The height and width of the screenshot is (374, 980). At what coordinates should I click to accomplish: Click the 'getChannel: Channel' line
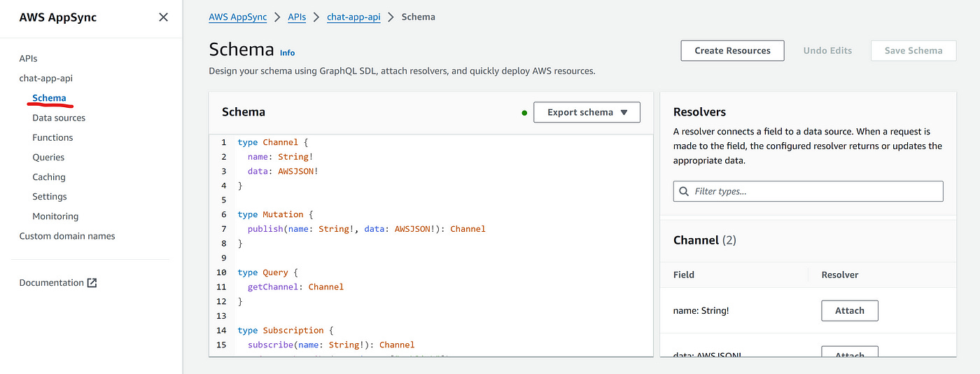coord(295,286)
